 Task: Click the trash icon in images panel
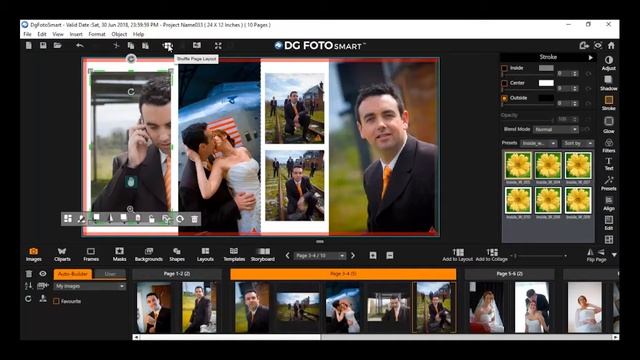pos(29,273)
